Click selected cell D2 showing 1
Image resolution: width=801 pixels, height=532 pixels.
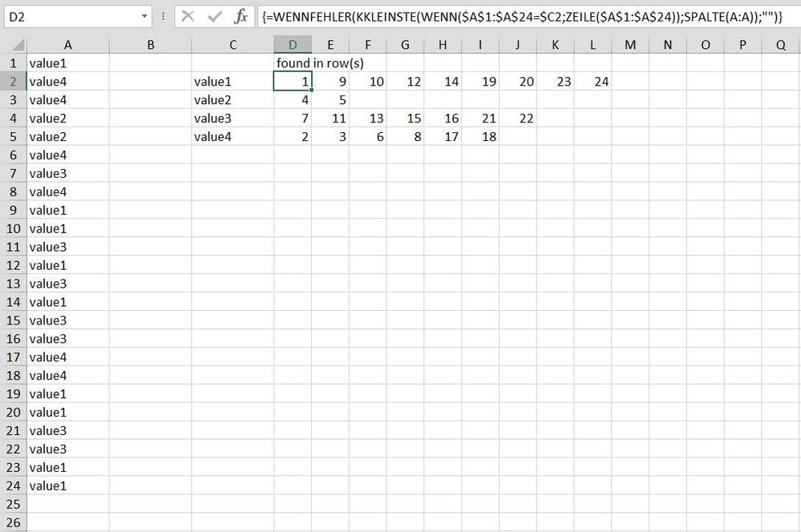click(x=293, y=82)
